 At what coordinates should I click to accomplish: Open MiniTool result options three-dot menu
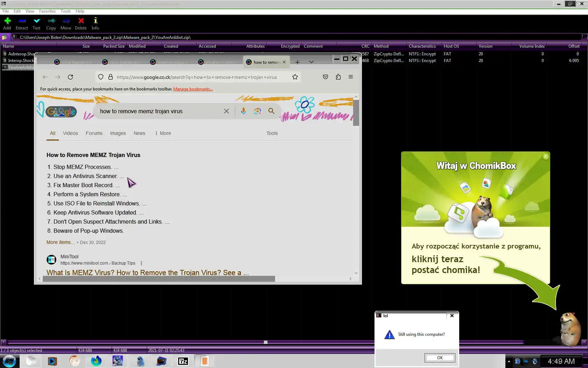point(141,263)
